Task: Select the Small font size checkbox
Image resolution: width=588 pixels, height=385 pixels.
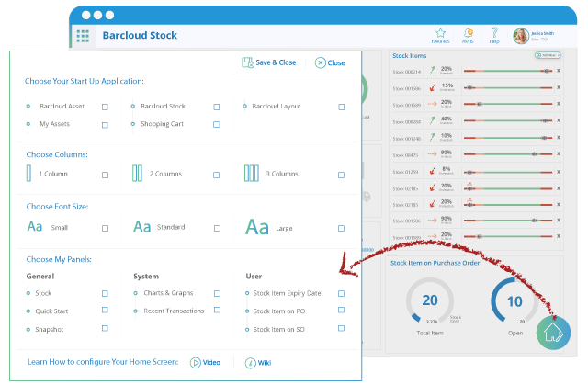Action: 105,228
